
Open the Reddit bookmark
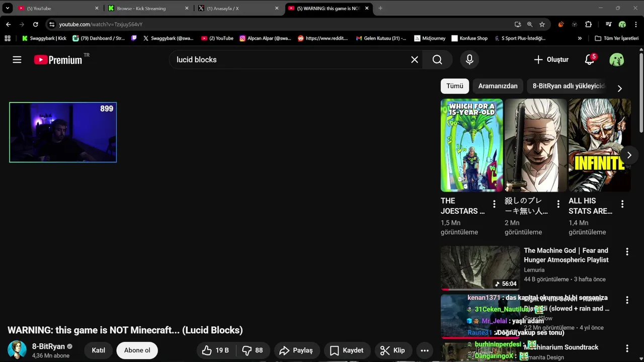(x=323, y=38)
